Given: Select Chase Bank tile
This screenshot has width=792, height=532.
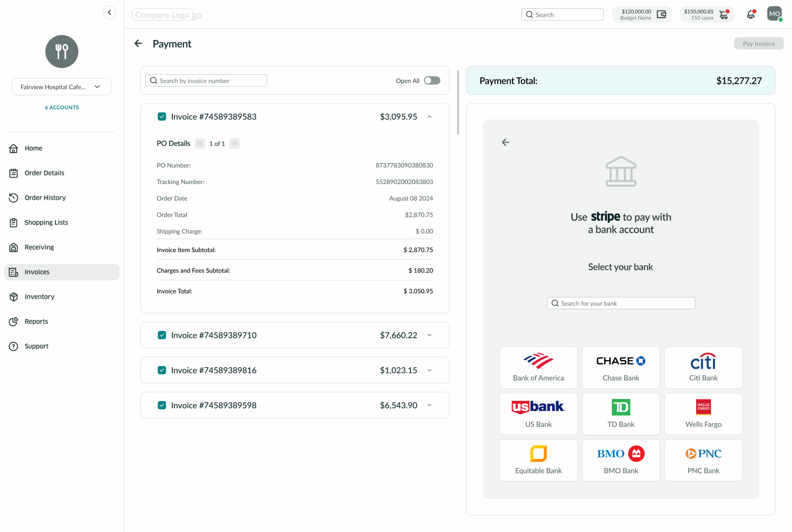Looking at the screenshot, I should (x=621, y=367).
